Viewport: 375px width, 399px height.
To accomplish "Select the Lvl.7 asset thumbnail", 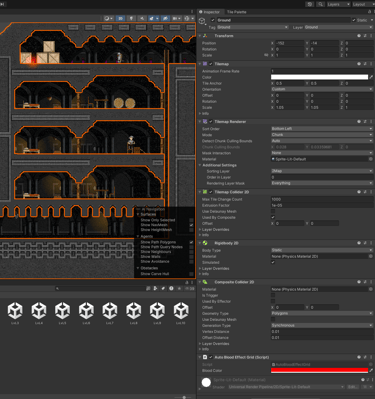I will [110, 310].
